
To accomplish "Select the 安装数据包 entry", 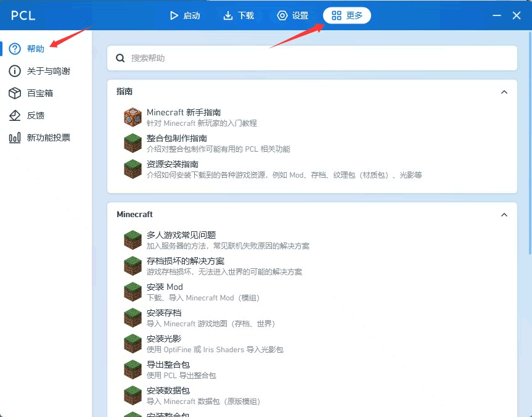I will click(x=164, y=390).
